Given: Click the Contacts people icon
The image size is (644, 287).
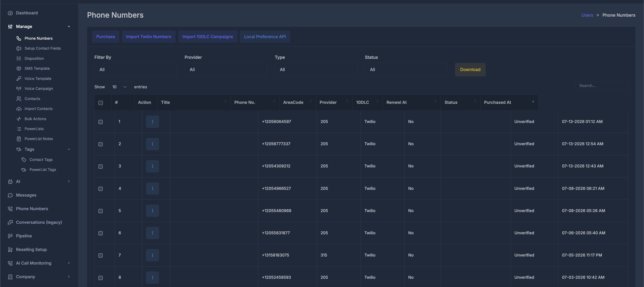Looking at the screenshot, I should (19, 99).
